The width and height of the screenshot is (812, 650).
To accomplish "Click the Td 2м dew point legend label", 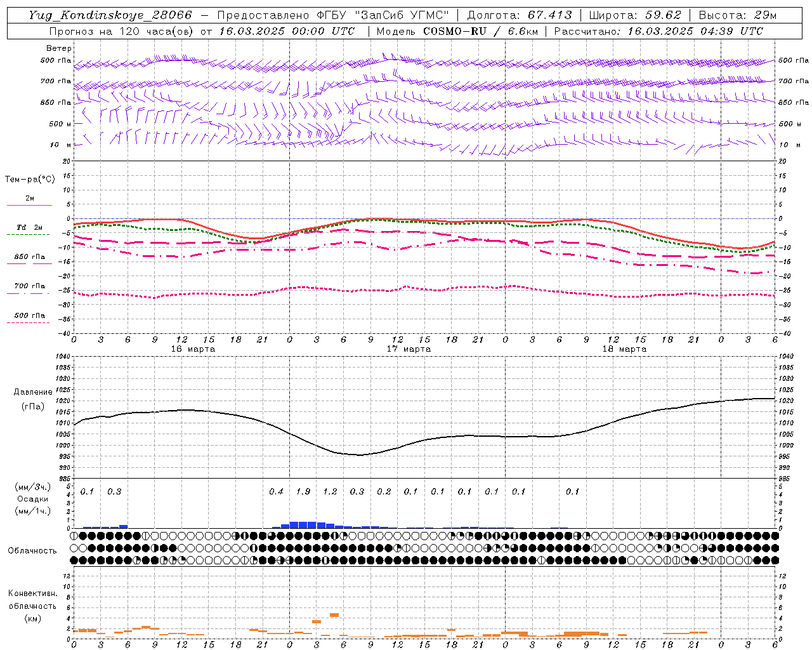I will (x=30, y=227).
